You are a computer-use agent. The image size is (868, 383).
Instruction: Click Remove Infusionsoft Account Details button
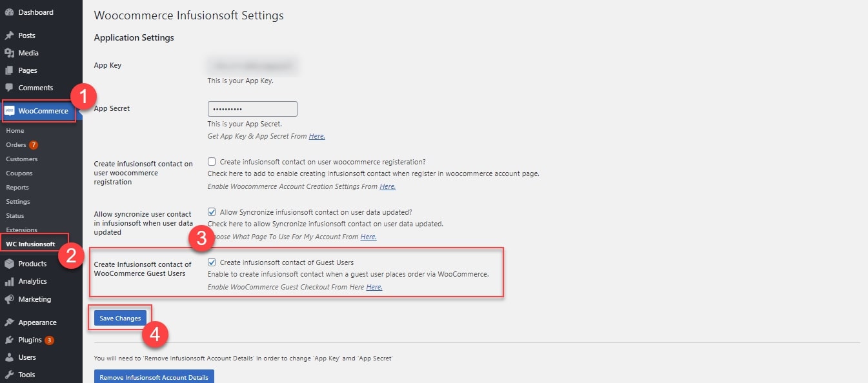pyautogui.click(x=154, y=377)
